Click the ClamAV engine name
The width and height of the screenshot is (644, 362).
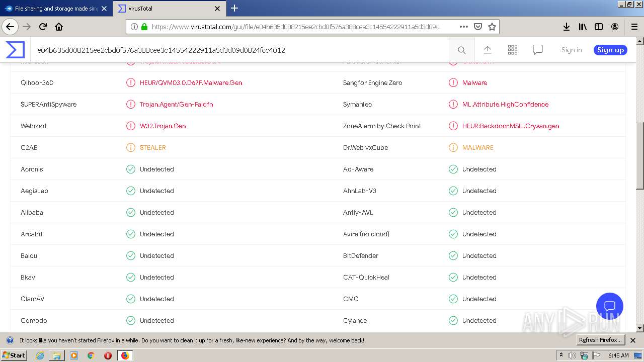(32, 299)
